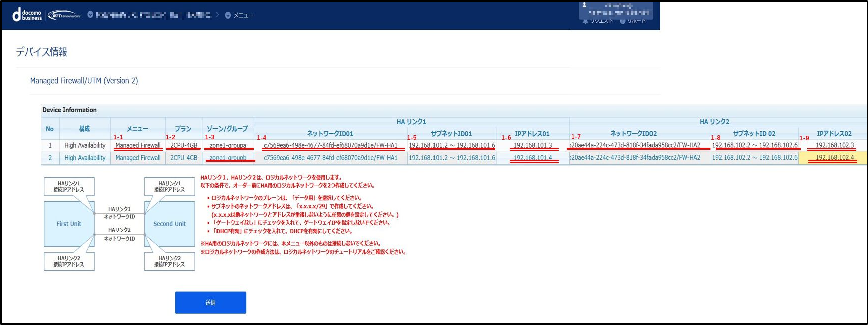Image resolution: width=868 pixels, height=325 pixels.
Task: Click the HA リンク2 group header
Action: pos(714,122)
